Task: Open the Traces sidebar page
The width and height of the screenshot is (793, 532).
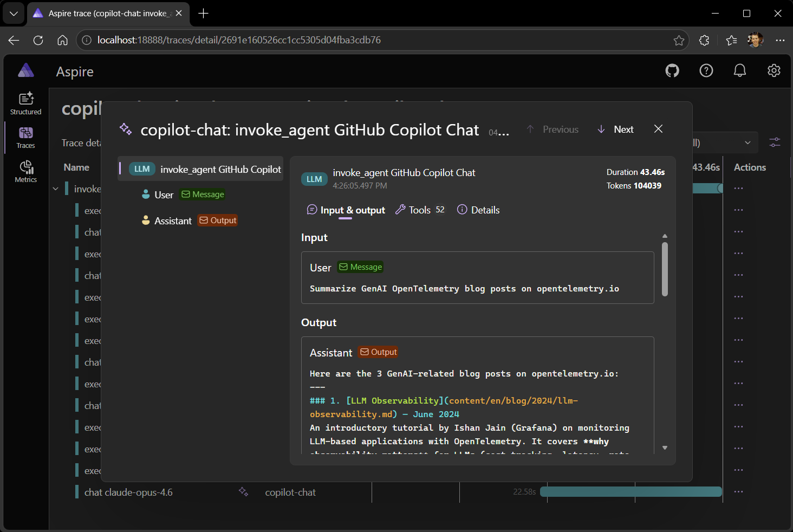Action: 25,138
